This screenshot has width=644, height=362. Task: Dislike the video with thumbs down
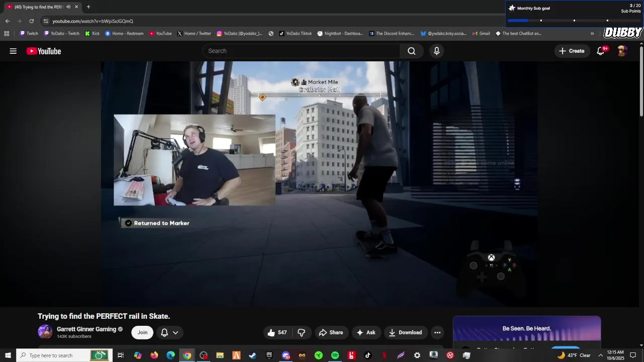tap(301, 332)
